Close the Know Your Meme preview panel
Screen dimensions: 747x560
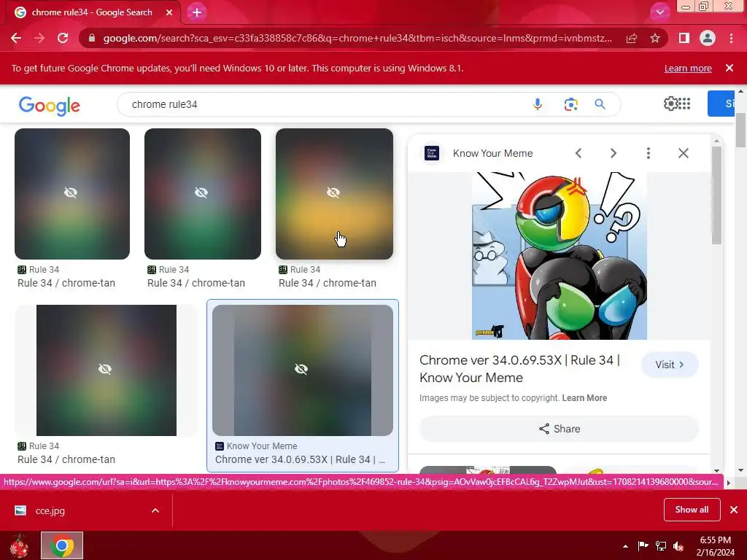[683, 153]
